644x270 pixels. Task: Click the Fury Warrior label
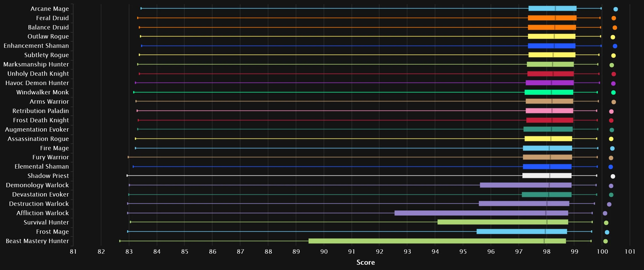tap(51, 157)
